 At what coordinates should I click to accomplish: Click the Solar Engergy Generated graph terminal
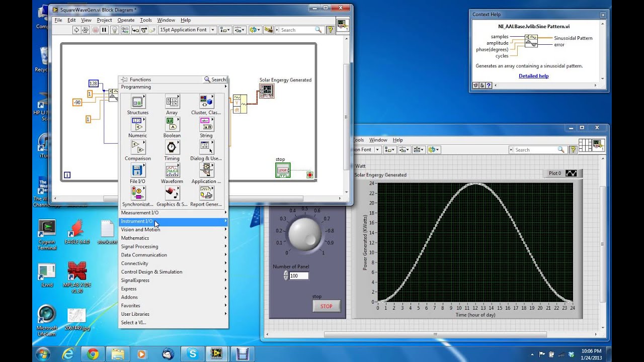267,91
